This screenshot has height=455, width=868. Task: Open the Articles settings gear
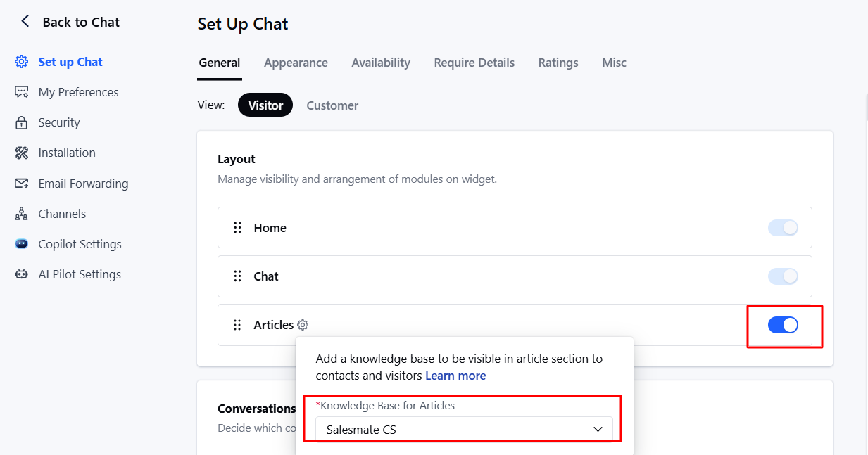[x=303, y=325]
